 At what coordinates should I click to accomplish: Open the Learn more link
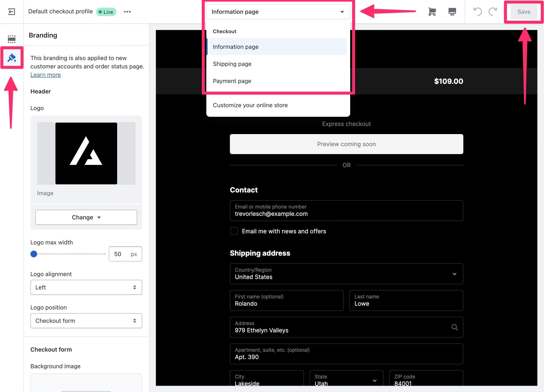pyautogui.click(x=45, y=75)
